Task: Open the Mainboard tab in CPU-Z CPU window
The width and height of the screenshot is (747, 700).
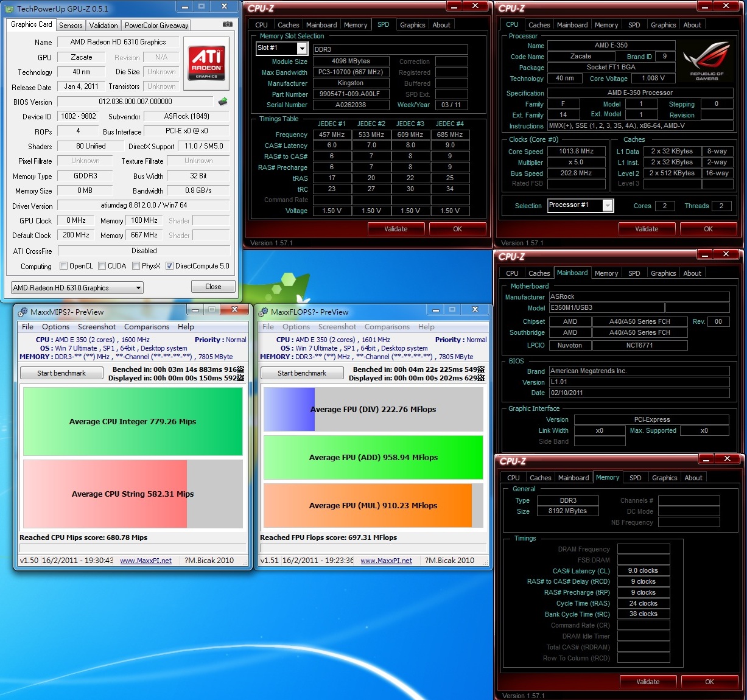Action: point(572,25)
